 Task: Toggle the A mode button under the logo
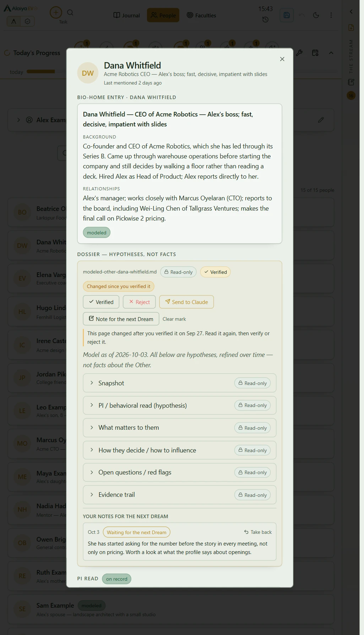pyautogui.click(x=14, y=21)
